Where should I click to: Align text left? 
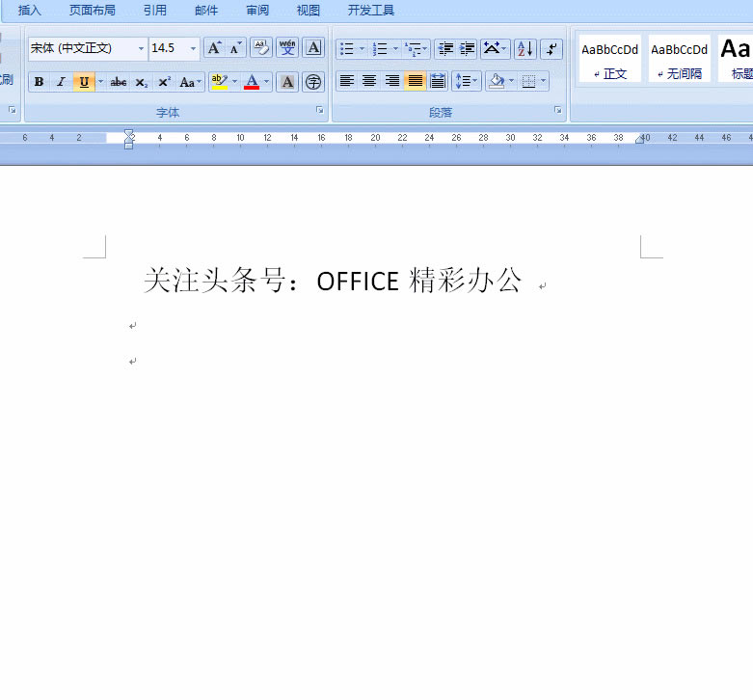347,81
